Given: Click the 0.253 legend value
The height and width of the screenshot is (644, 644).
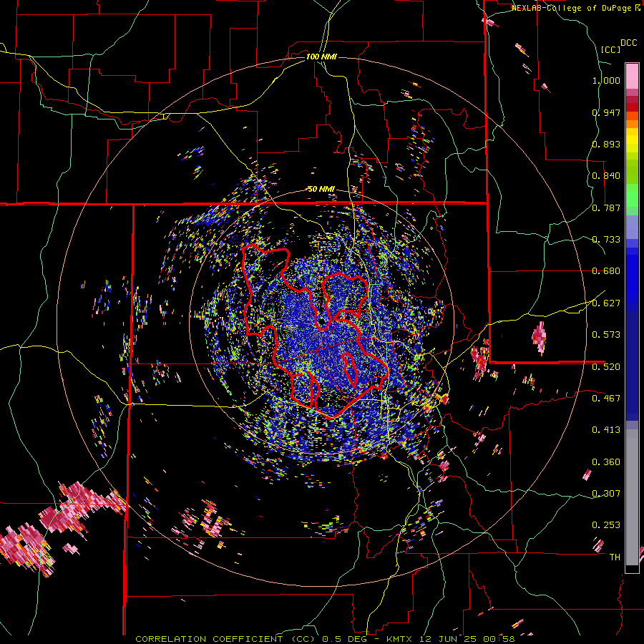Looking at the screenshot, I should tap(606, 525).
